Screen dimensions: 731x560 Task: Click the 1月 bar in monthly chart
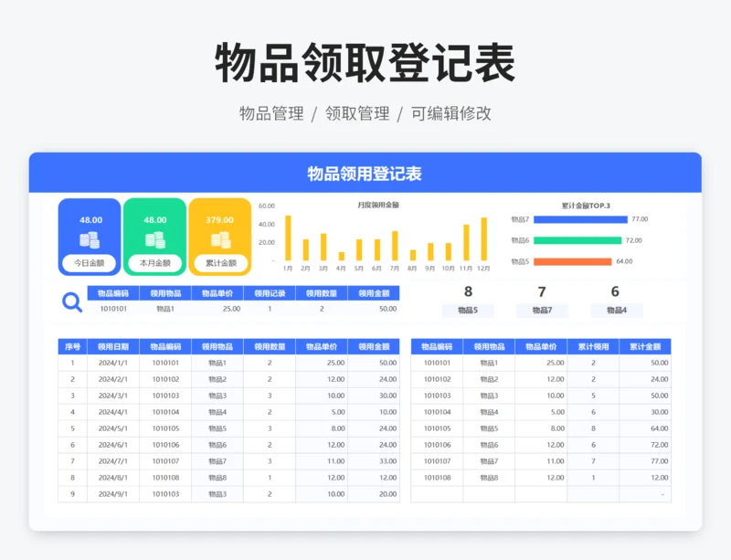point(288,238)
